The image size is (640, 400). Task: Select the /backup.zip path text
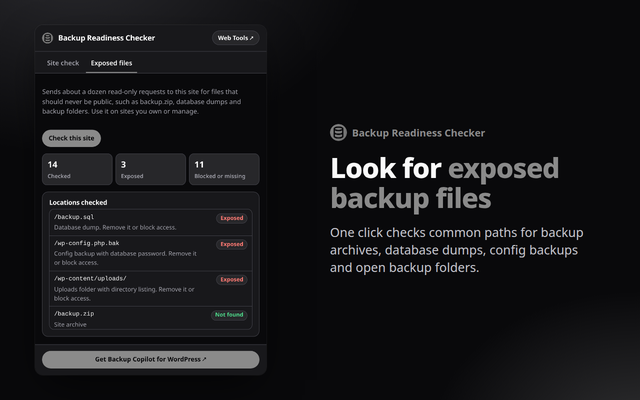[x=74, y=313]
